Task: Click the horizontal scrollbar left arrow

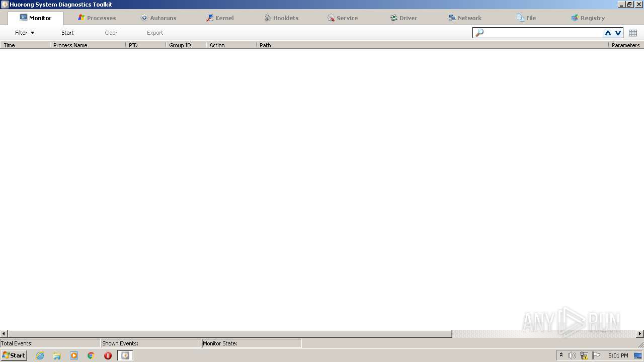Action: (4, 333)
